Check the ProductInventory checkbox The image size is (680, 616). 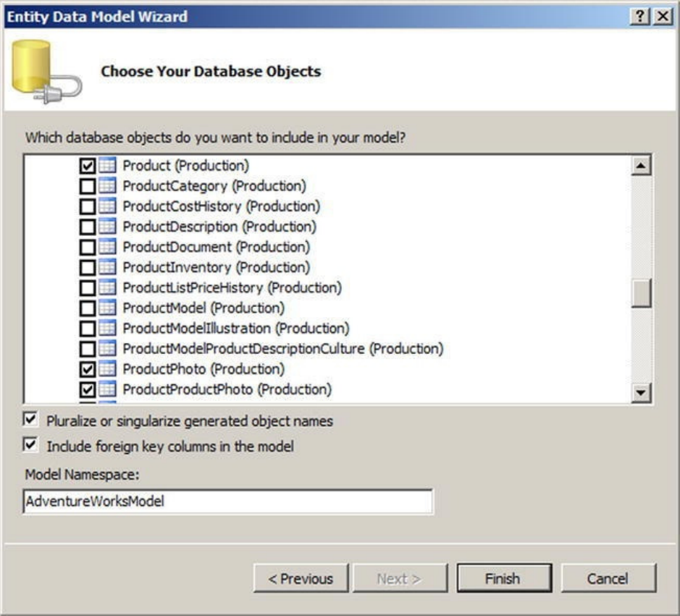click(88, 268)
